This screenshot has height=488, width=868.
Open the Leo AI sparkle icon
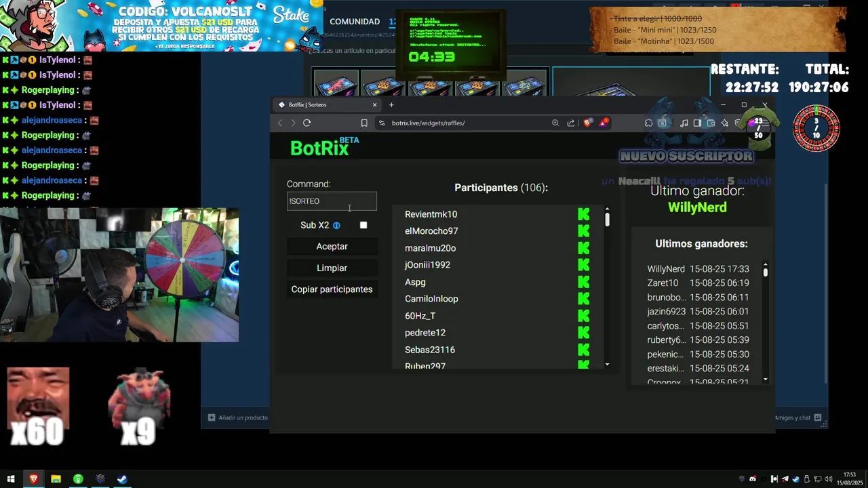click(x=724, y=123)
